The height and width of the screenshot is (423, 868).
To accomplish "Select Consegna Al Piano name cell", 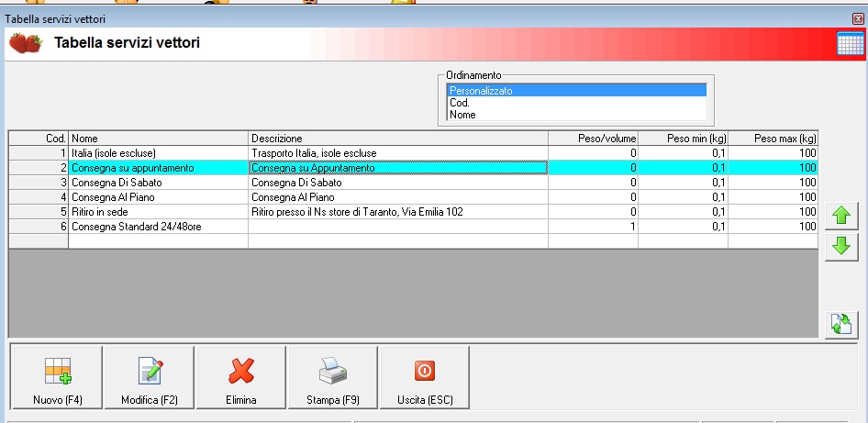I will [159, 197].
